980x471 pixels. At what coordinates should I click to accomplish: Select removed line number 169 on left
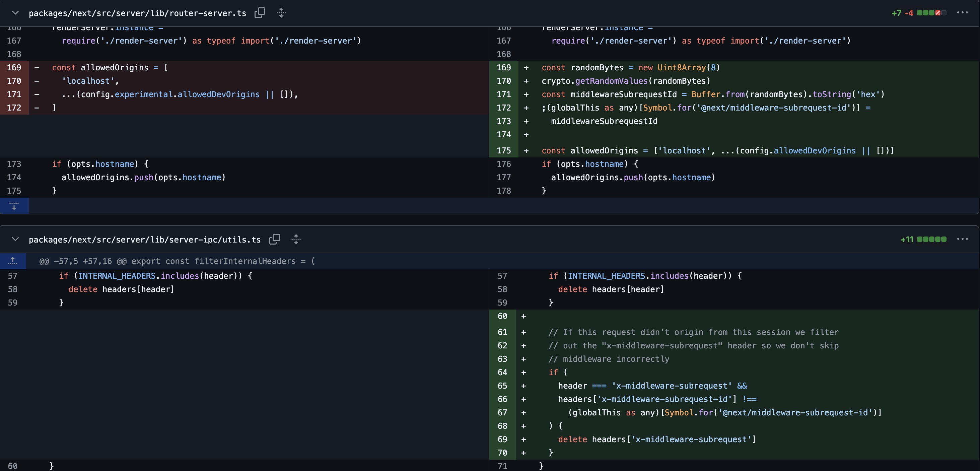(14, 67)
